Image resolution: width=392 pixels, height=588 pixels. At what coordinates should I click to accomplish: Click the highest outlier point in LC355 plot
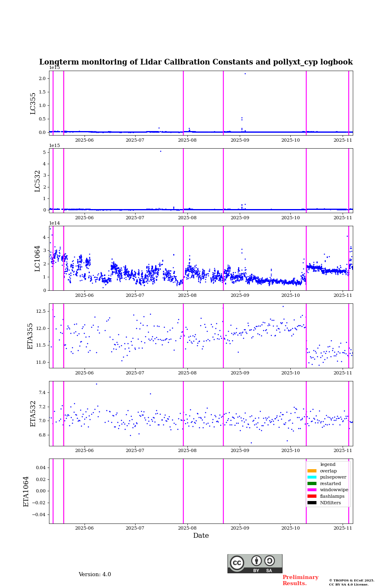[245, 73]
